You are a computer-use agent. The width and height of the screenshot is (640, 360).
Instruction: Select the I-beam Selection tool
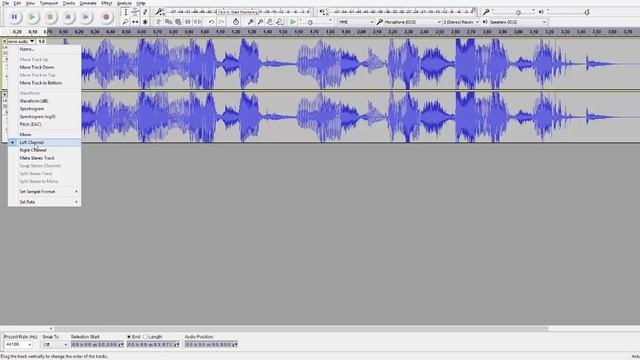[125, 12]
